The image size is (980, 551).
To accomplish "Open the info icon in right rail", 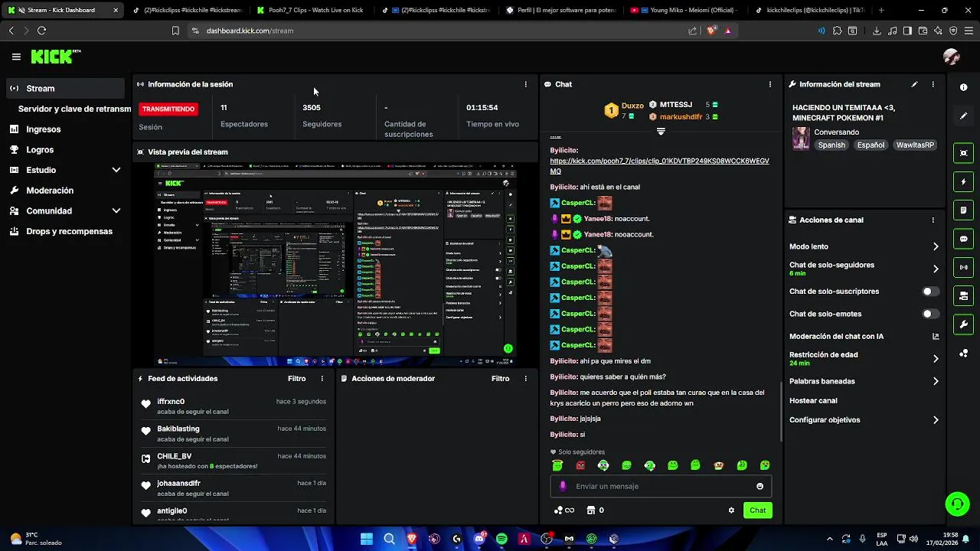I will (x=963, y=87).
